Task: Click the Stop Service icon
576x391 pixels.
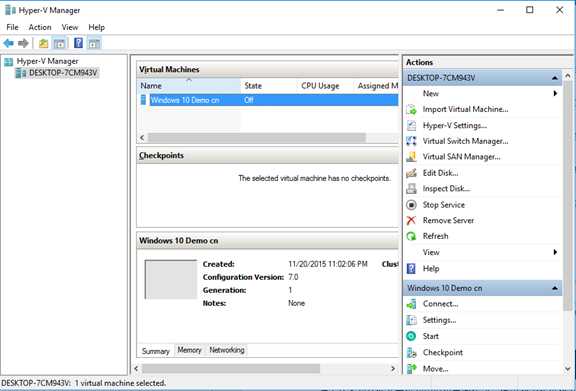Action: click(411, 205)
